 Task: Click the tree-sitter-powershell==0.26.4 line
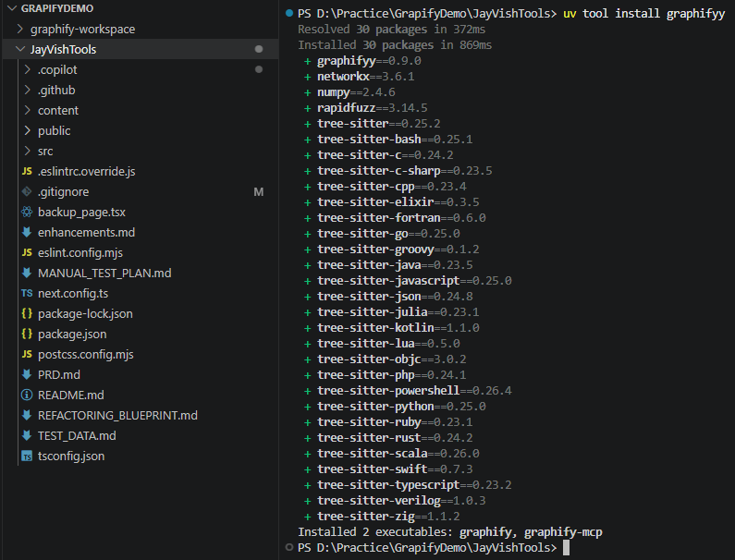coord(408,390)
